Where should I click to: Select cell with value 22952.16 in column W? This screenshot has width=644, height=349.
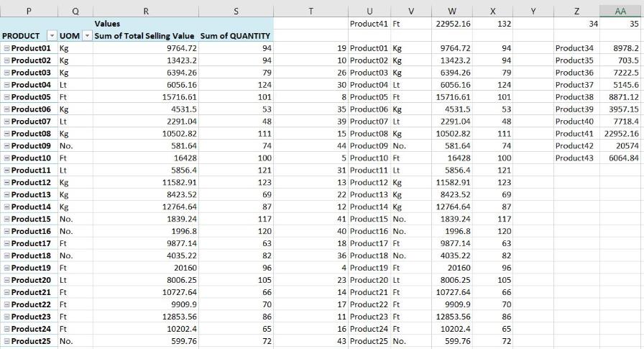tap(452, 24)
